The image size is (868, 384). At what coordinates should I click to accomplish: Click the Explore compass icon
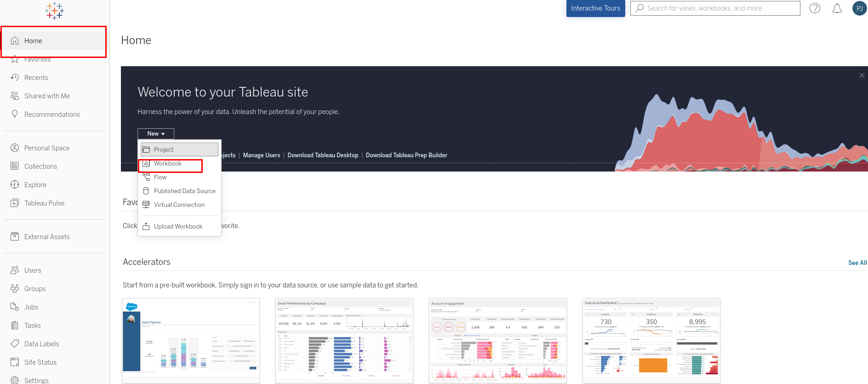click(x=15, y=184)
